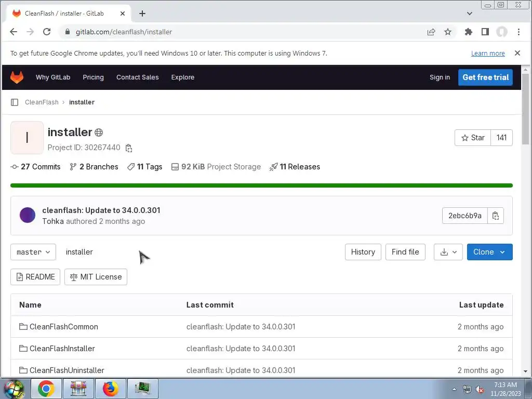Click the green repository languages bar
Screen dimensions: 532x399
(x=262, y=185)
